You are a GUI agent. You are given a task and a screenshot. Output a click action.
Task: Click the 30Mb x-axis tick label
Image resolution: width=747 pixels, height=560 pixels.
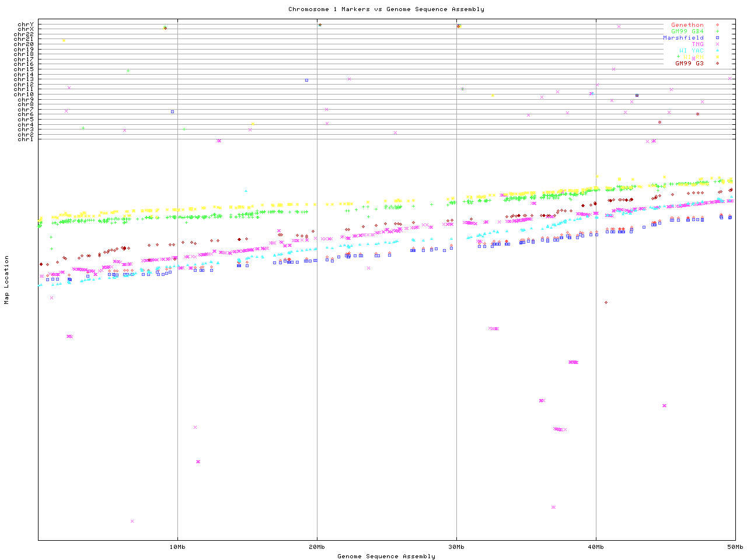[456, 547]
